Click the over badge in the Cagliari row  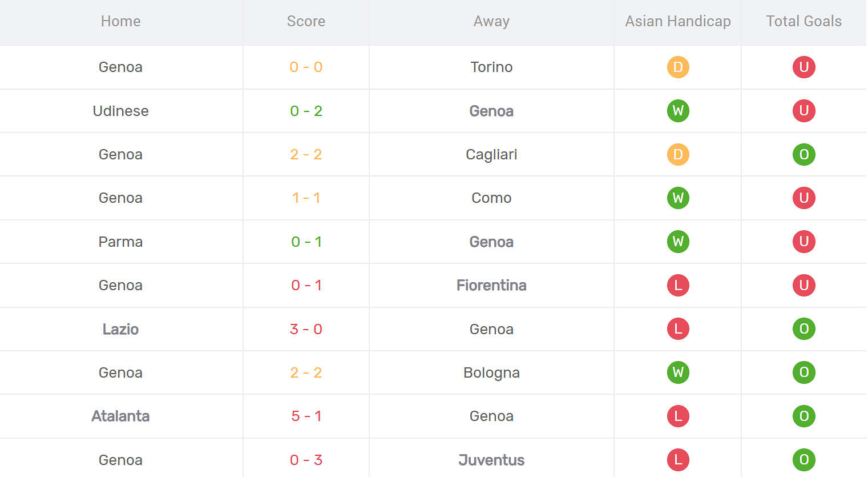pyautogui.click(x=804, y=154)
